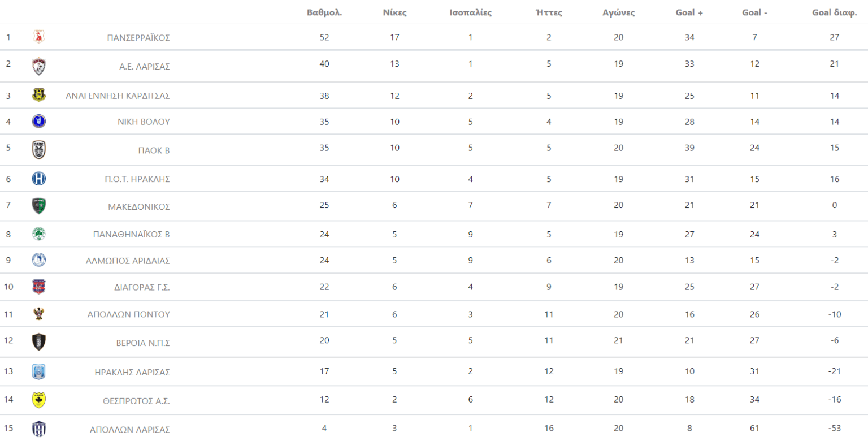Click the Ισοπαλίες column header
This screenshot has width=868, height=441.
coord(470,13)
